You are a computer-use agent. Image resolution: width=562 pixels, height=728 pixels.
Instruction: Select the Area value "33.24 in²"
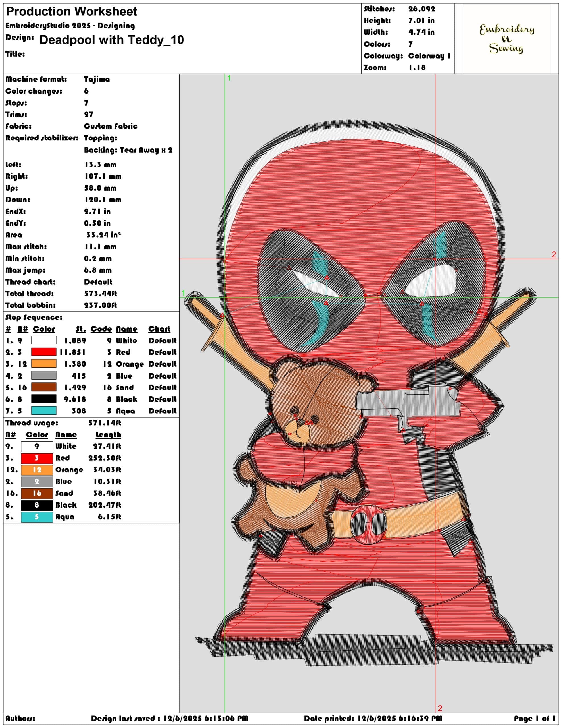click(x=103, y=235)
